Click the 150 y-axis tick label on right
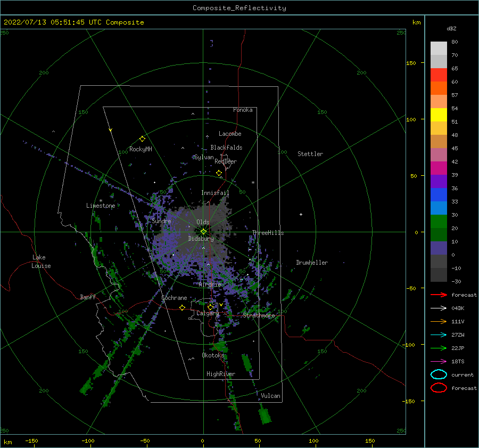479x448 pixels. pyautogui.click(x=411, y=63)
